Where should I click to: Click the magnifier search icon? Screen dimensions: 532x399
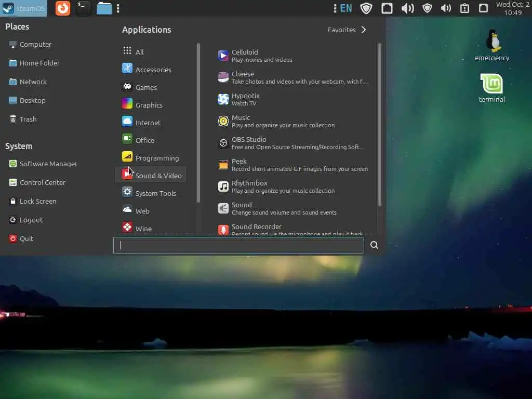pyautogui.click(x=374, y=245)
